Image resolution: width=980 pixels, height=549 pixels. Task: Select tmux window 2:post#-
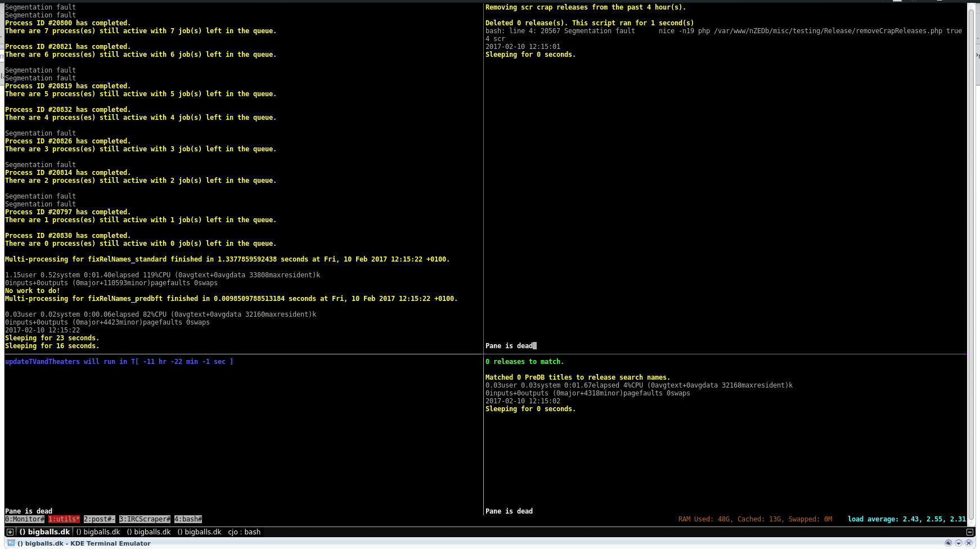pyautogui.click(x=100, y=519)
